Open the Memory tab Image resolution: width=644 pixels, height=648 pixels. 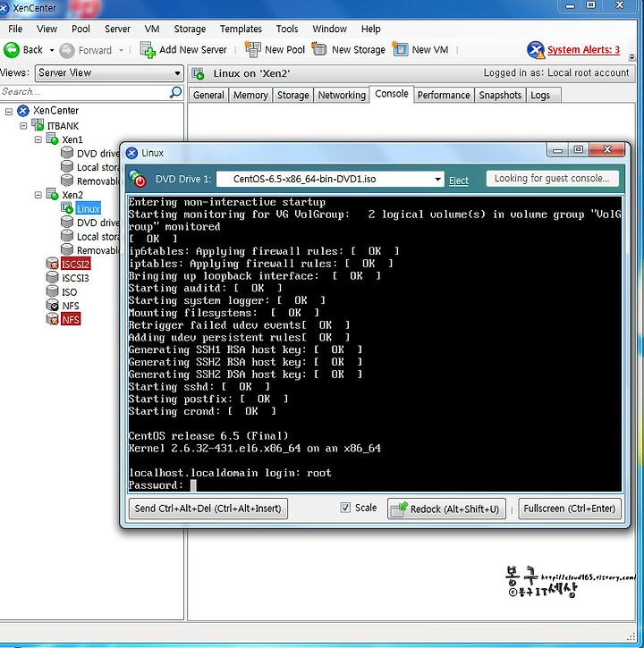[250, 95]
